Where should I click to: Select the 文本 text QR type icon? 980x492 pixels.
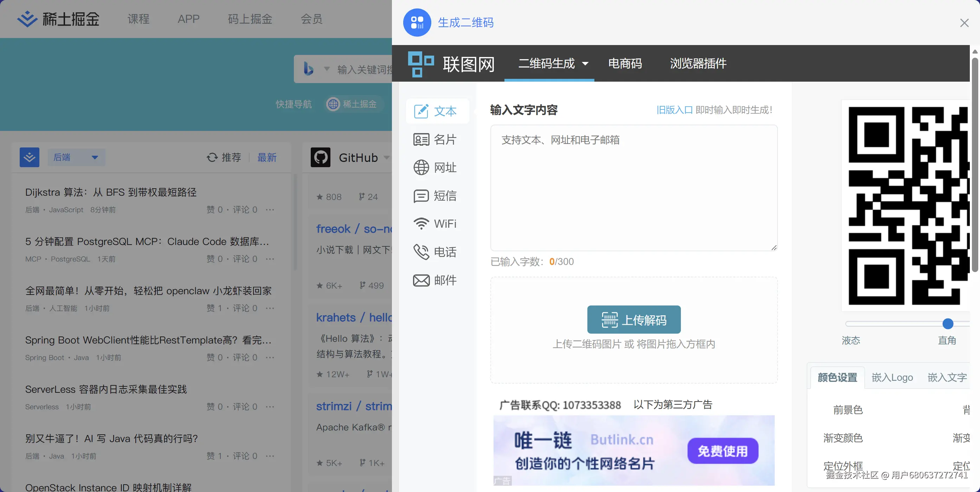click(x=421, y=111)
